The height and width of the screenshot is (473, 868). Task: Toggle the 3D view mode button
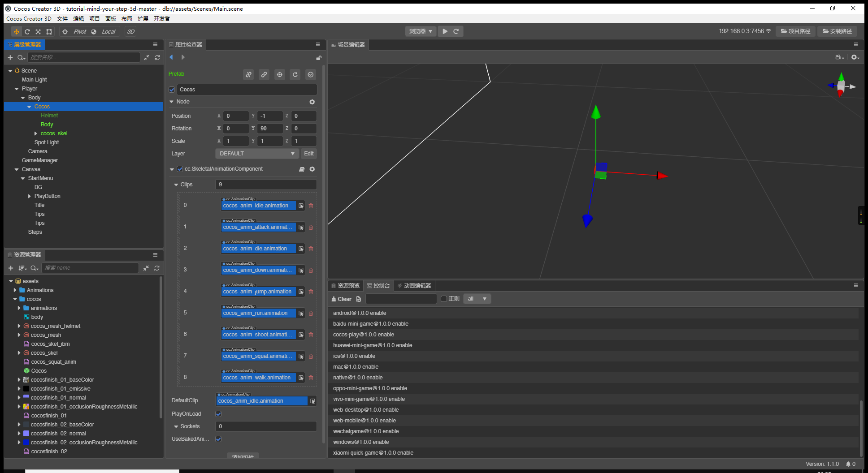pos(131,32)
